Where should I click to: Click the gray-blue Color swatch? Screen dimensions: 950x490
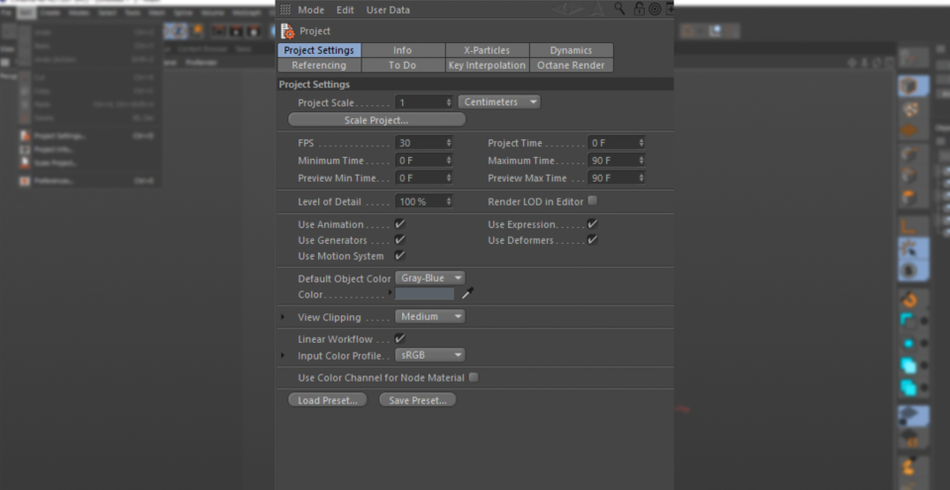coord(424,294)
